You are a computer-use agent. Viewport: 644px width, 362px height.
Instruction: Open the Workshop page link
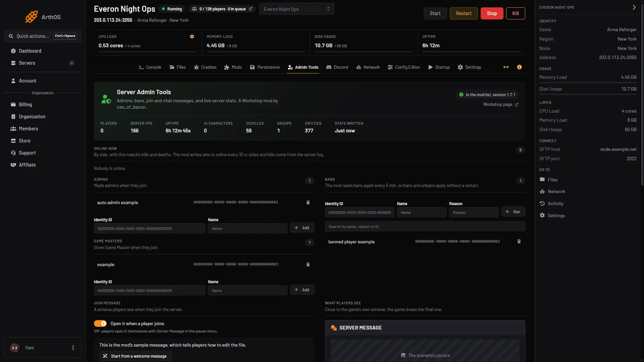500,105
